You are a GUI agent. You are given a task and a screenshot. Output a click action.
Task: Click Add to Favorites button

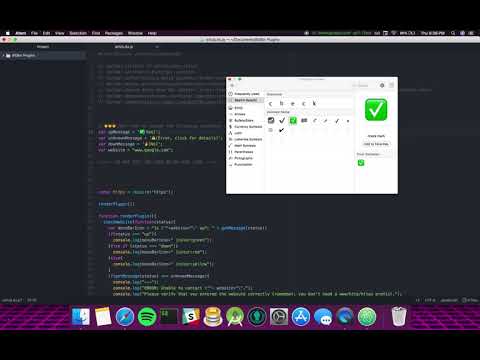(376, 144)
